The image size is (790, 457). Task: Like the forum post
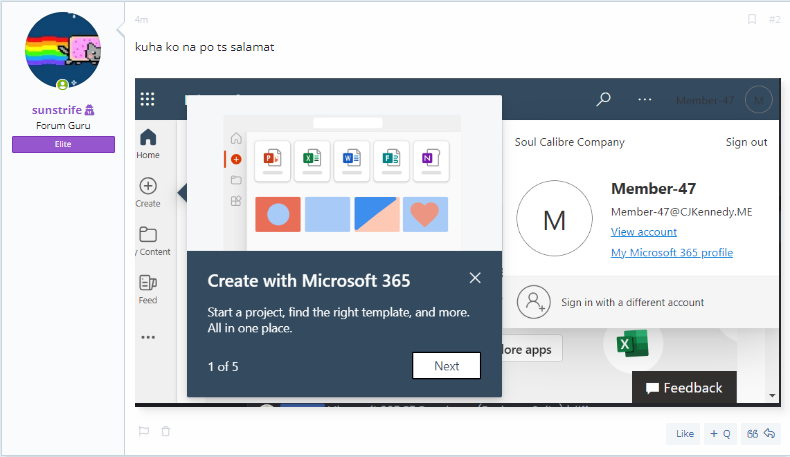pyautogui.click(x=684, y=434)
